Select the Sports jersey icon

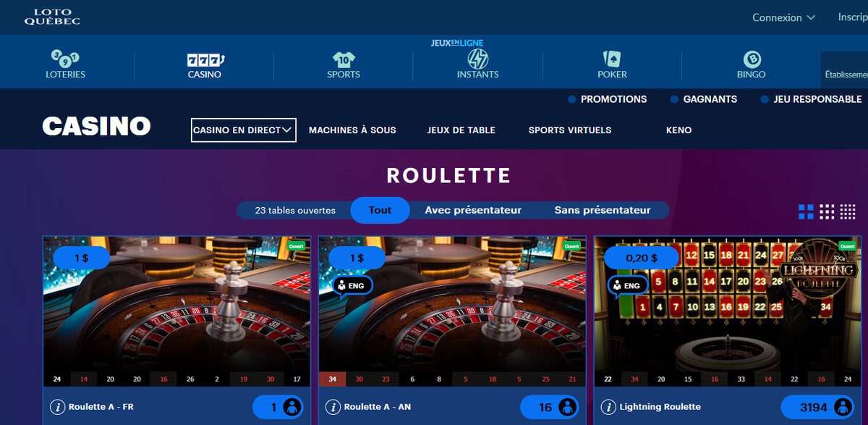(x=344, y=59)
